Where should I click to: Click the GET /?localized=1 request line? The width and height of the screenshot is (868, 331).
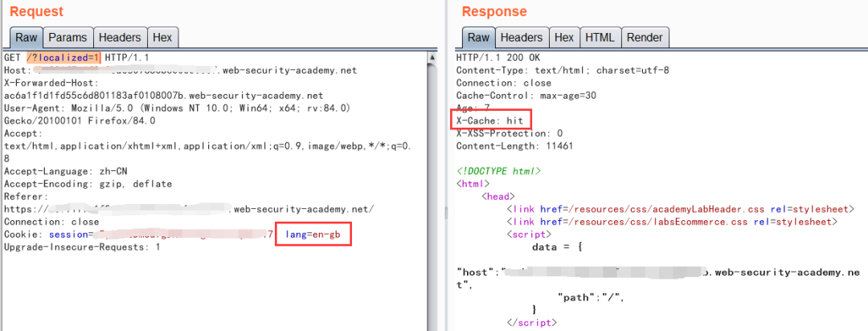pyautogui.click(x=76, y=58)
